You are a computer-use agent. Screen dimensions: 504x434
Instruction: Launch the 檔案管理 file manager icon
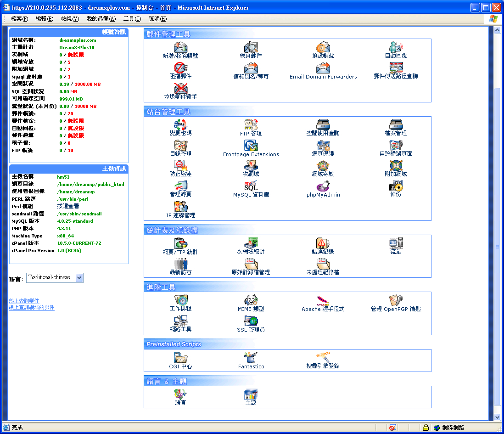click(x=396, y=125)
